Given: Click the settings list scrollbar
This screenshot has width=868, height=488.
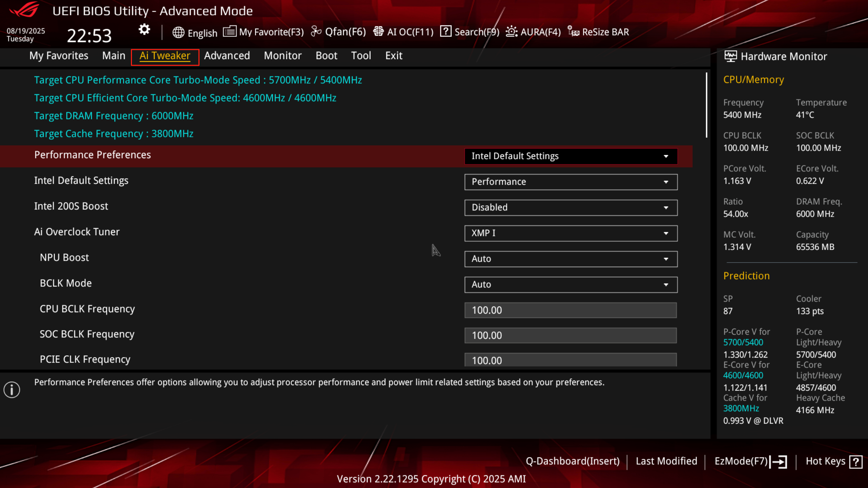Looking at the screenshot, I should [706, 105].
